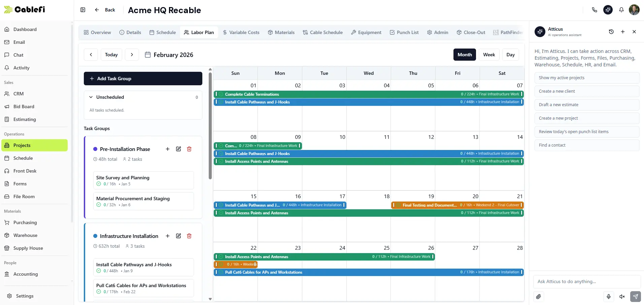Go Back to projects list
This screenshot has height=305, width=644.
(x=105, y=10)
